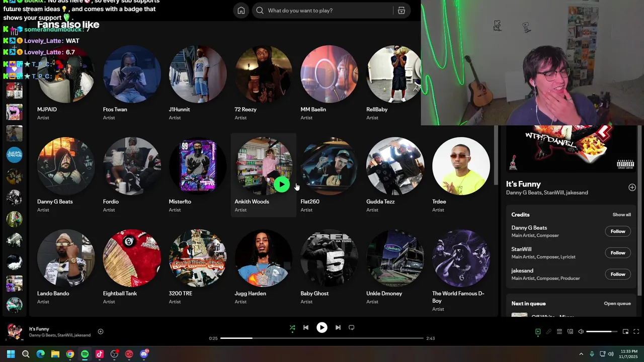Toggle repeat mode in the player bar
This screenshot has width=644, height=362.
click(352, 327)
